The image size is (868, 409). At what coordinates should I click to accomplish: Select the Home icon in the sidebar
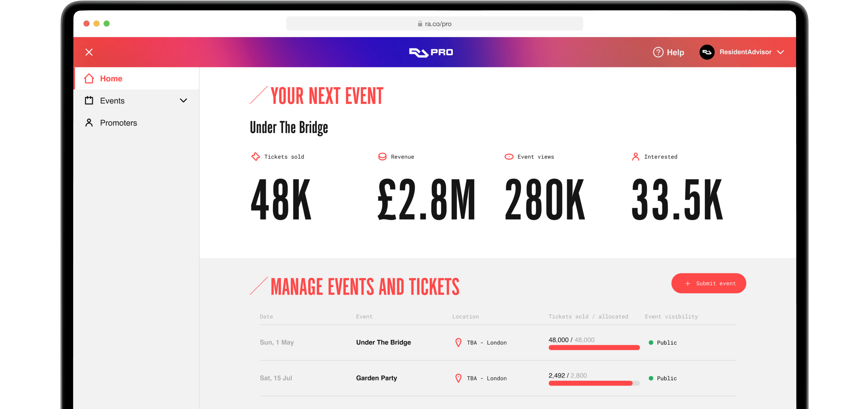(x=89, y=78)
